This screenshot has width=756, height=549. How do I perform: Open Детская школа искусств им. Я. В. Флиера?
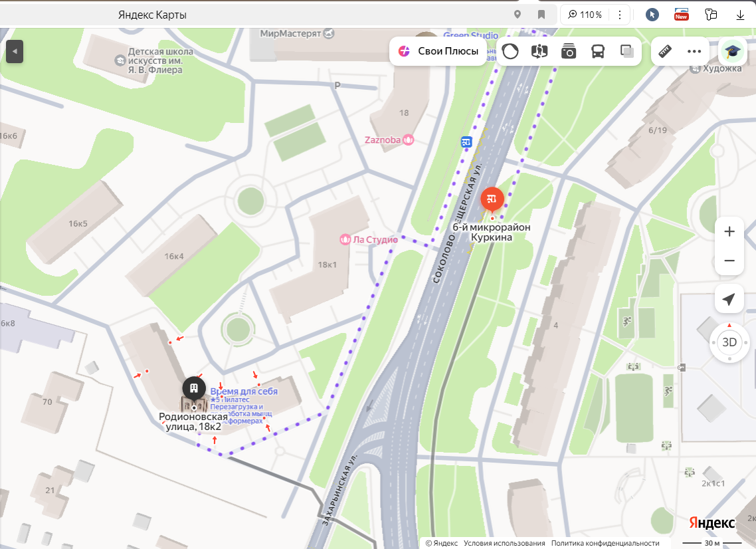pyautogui.click(x=155, y=60)
